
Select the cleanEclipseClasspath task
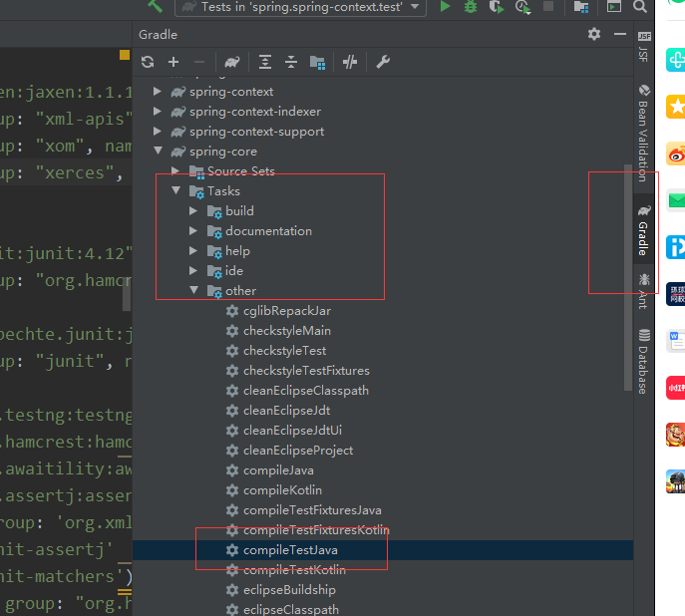pos(306,391)
